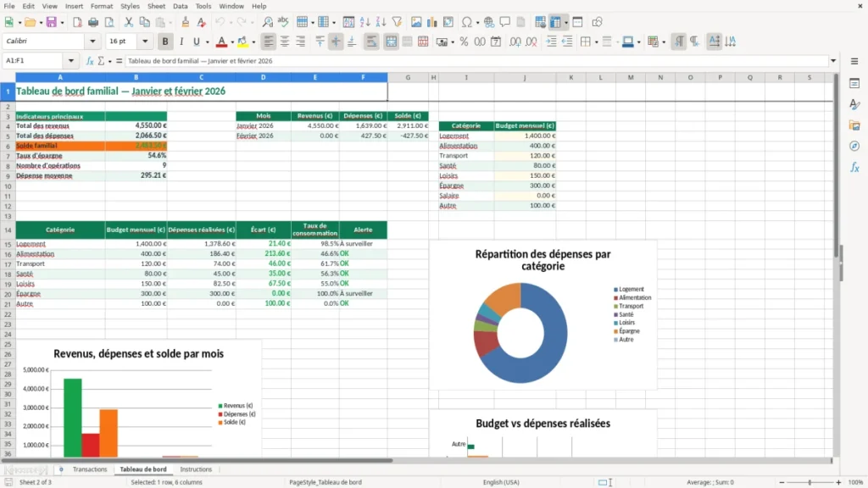Toggle Center Vertically alignment

(336, 42)
